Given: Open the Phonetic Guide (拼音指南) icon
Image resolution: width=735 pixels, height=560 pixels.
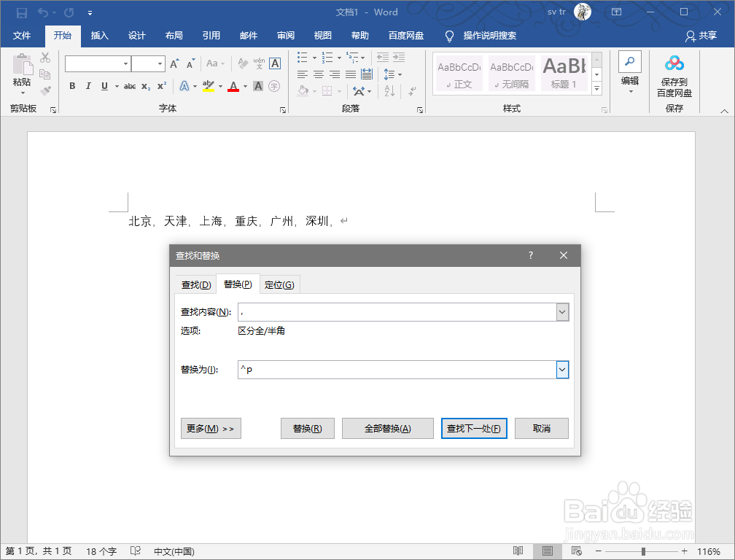Looking at the screenshot, I should [258, 63].
